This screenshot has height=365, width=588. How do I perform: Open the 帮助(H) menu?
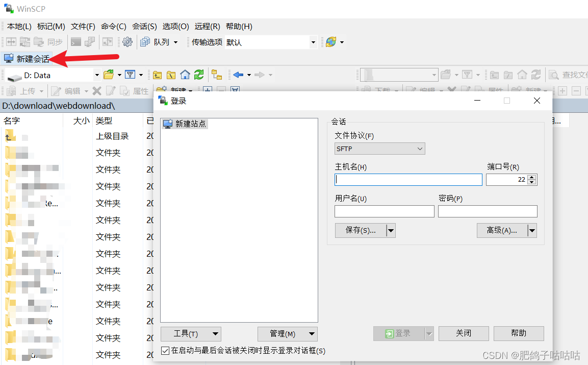[239, 26]
